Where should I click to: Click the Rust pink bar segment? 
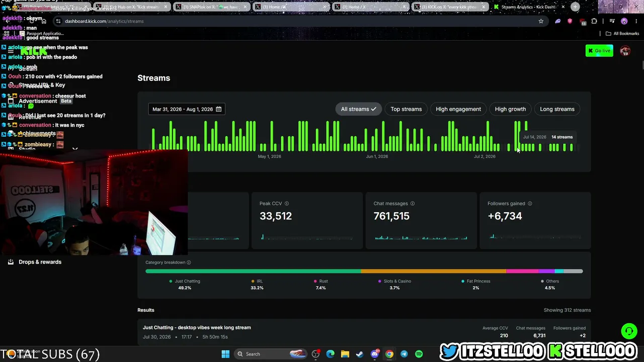click(522, 271)
